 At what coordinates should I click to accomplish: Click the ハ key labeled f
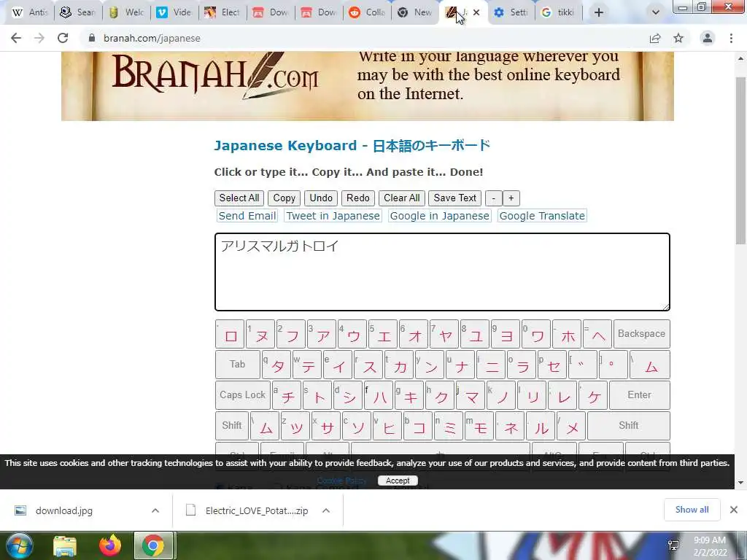(x=379, y=394)
